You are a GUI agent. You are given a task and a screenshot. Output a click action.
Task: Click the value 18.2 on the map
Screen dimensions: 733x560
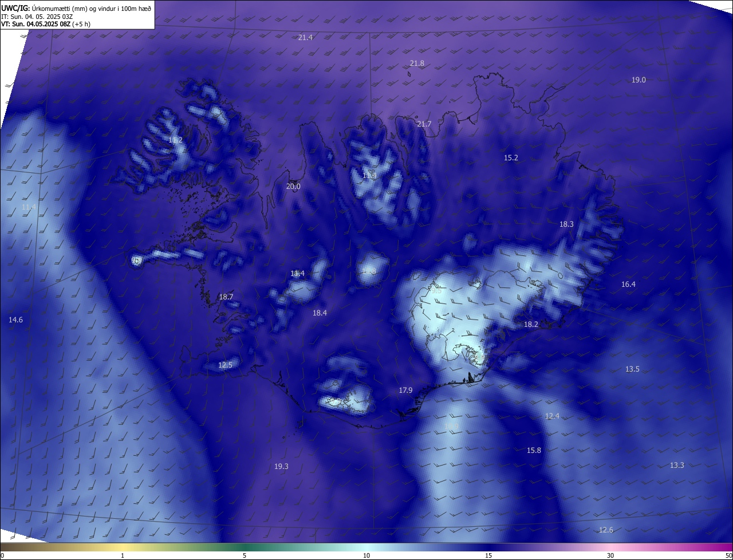tap(531, 324)
